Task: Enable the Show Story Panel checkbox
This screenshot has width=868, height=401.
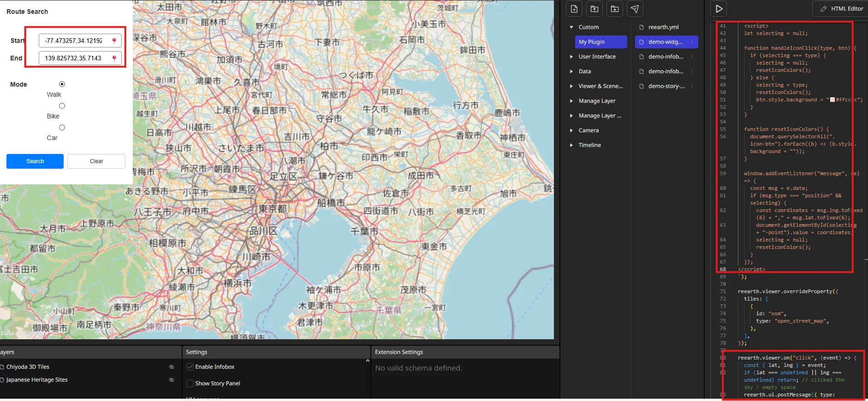Action: pyautogui.click(x=190, y=383)
